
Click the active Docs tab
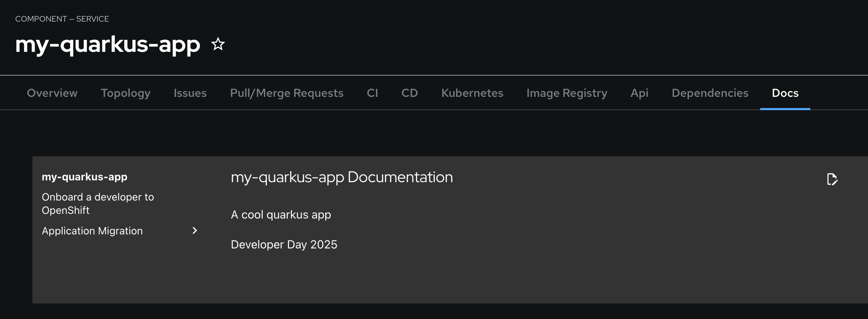point(785,93)
